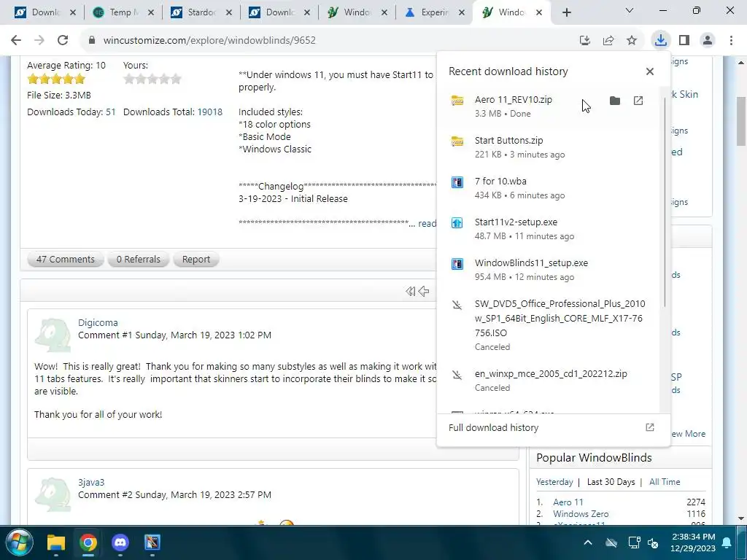Show All Time popular WindowBlinds
This screenshot has height=560, width=747.
click(665, 482)
